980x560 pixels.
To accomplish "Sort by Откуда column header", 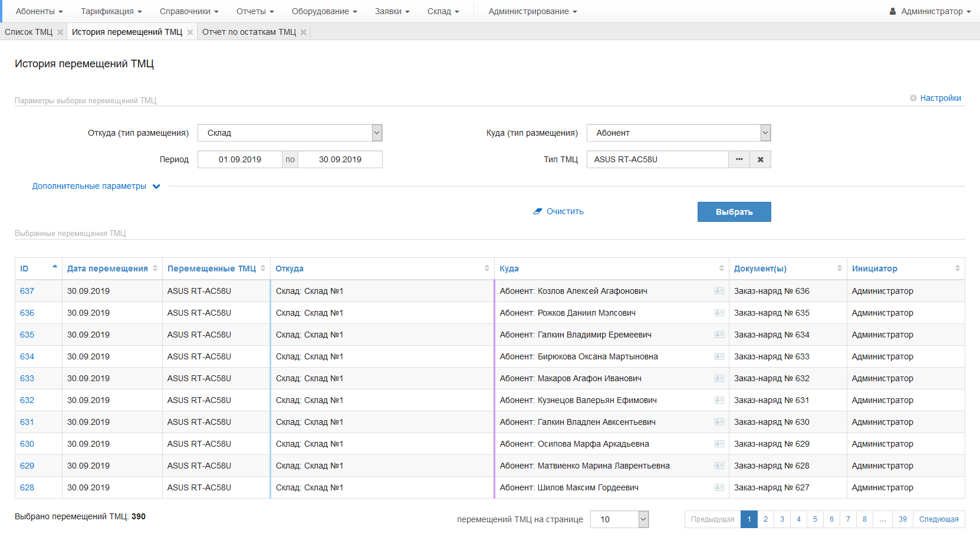I will coord(382,268).
